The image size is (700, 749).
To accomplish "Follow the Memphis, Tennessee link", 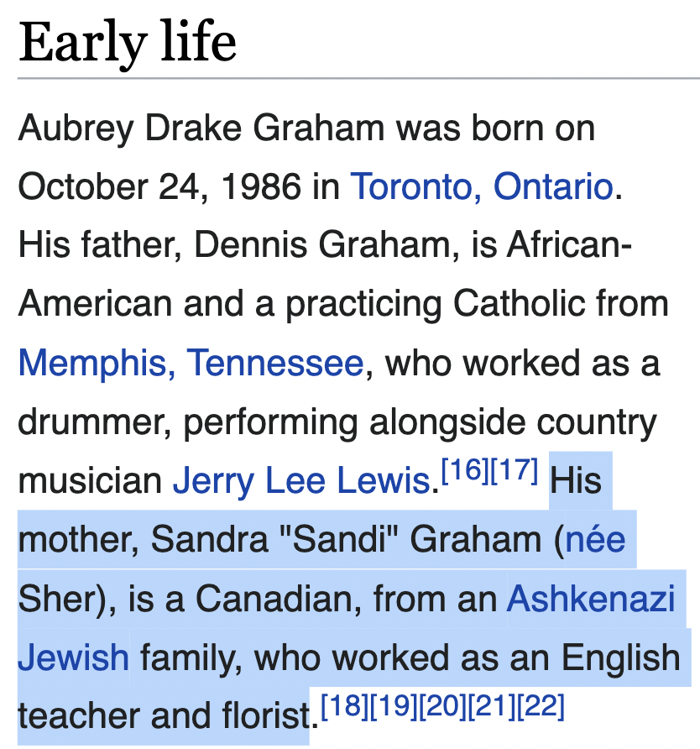I will click(191, 364).
